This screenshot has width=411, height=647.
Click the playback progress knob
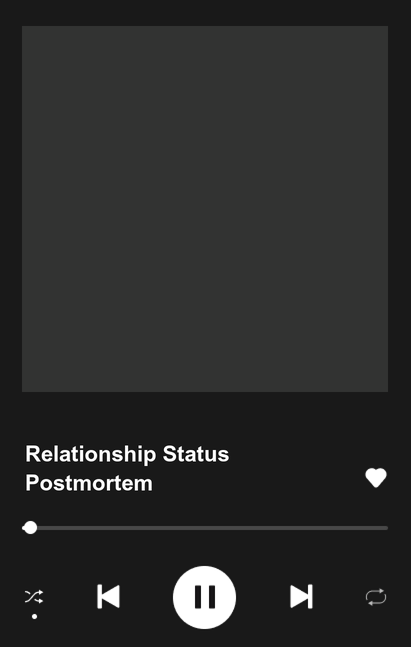click(30, 528)
